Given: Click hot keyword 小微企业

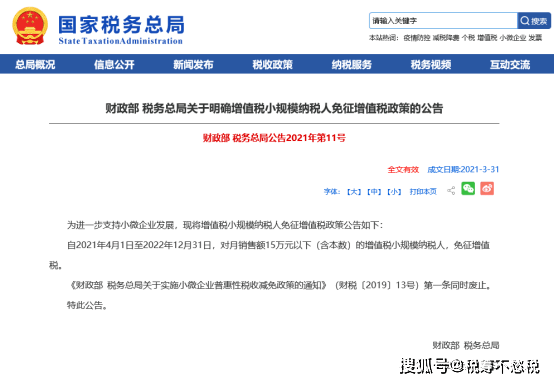Looking at the screenshot, I should [x=513, y=38].
